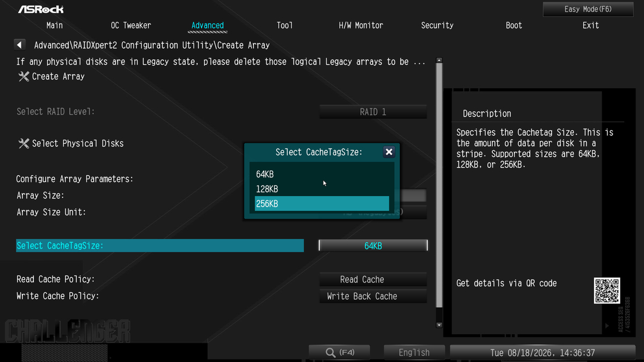
Task: Click the Select RAID Level label
Action: point(55,112)
